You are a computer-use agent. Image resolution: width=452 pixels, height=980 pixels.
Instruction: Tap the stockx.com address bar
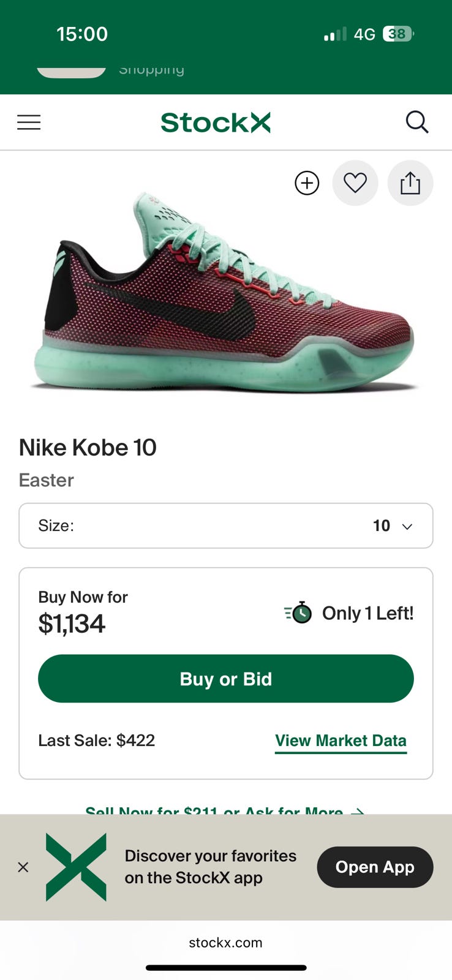point(225,943)
